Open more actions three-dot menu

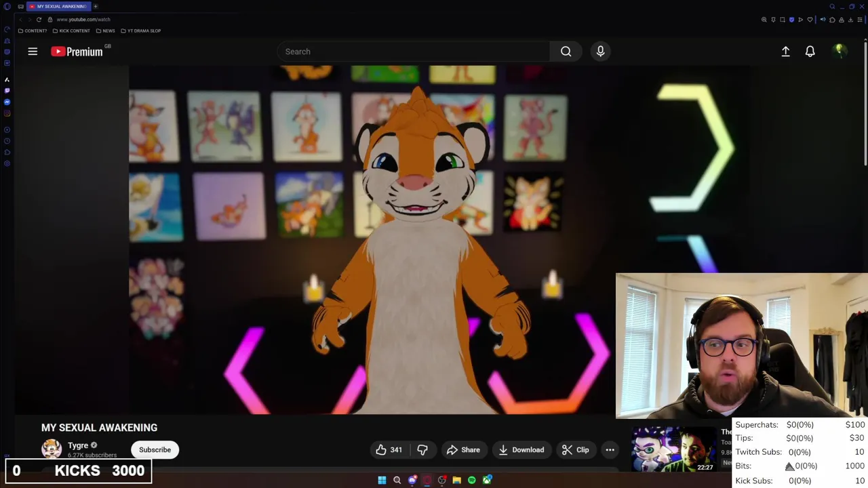pos(610,450)
